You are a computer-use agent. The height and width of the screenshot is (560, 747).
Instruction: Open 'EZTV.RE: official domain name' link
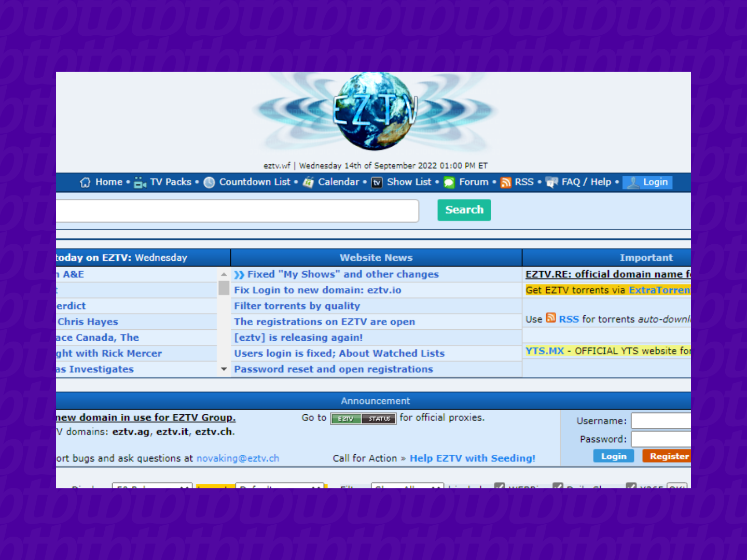click(608, 274)
